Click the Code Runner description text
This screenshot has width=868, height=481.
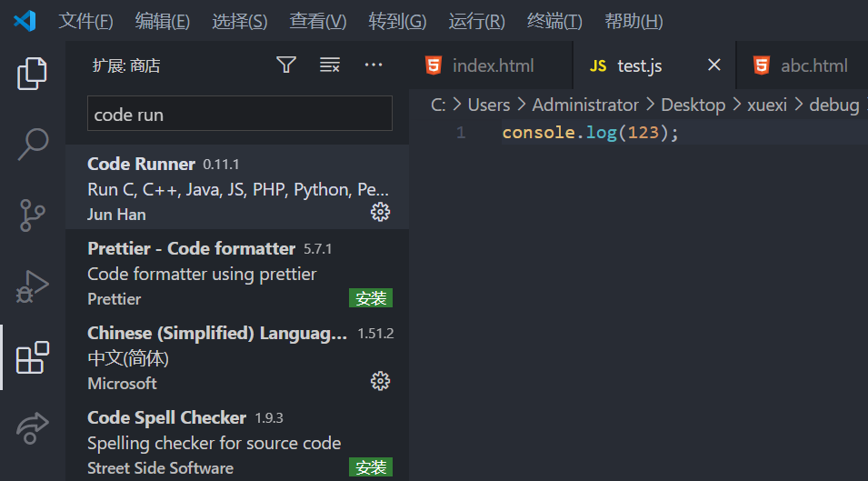pos(238,189)
